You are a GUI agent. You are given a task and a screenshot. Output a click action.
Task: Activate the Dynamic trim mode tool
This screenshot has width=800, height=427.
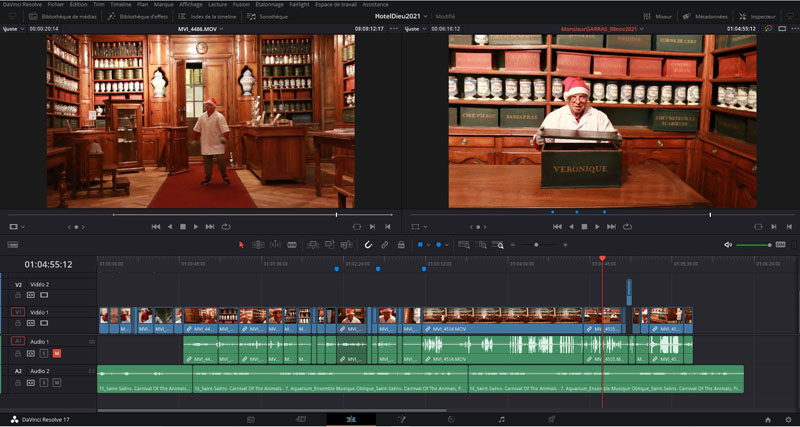pyautogui.click(x=275, y=245)
